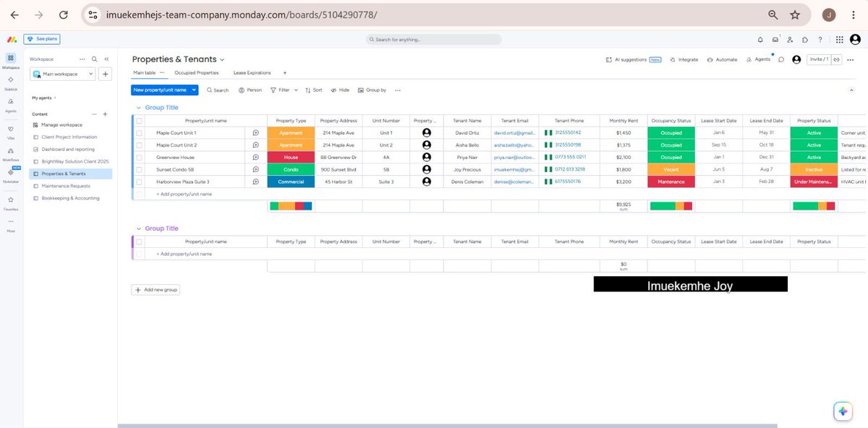Open dropdown arrow beside New property/unit name

194,90
